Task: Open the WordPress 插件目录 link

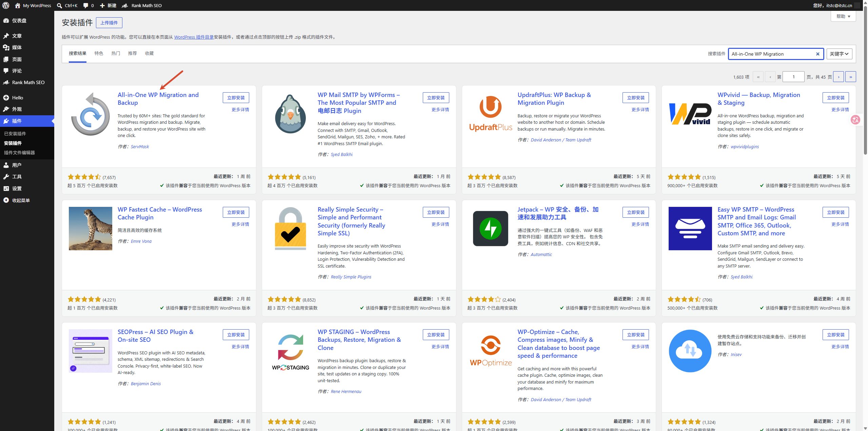Action: 194,37
